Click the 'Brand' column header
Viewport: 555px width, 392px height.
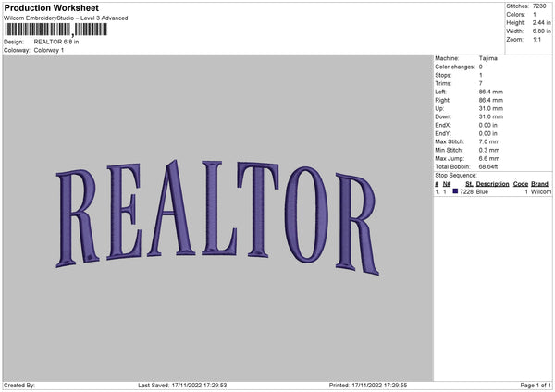pyautogui.click(x=539, y=184)
